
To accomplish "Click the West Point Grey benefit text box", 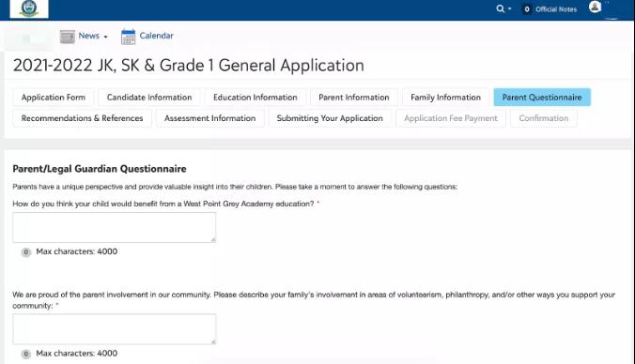I will [x=115, y=228].
